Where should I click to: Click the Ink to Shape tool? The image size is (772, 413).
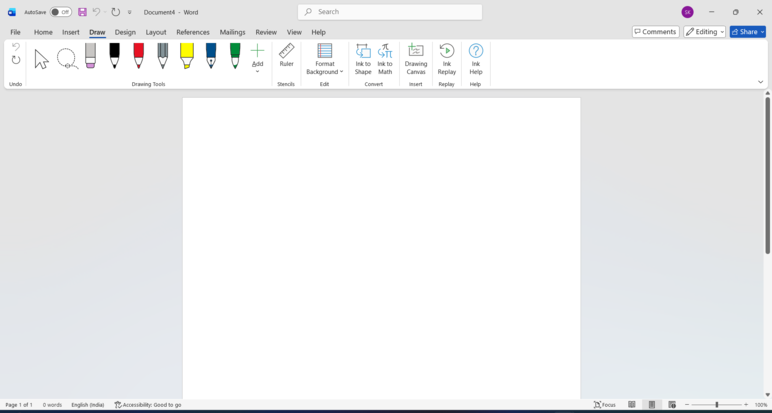tap(363, 59)
